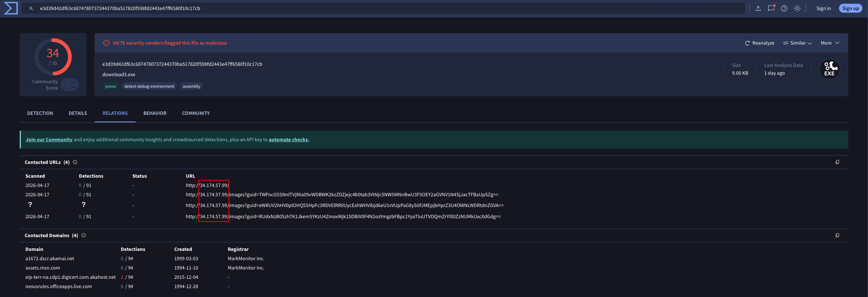
Task: Open the notifications chat icon
Action: (x=771, y=8)
